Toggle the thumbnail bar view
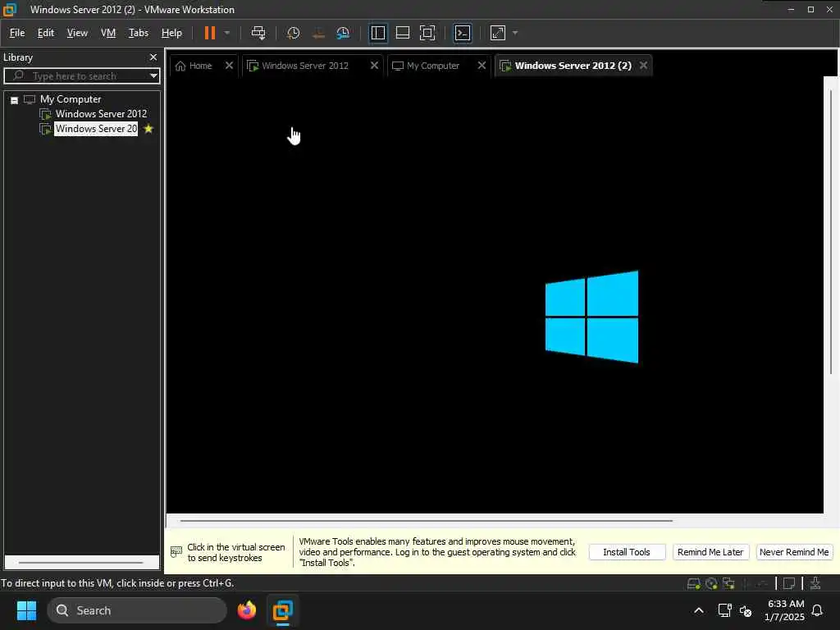The width and height of the screenshot is (840, 630). click(402, 33)
